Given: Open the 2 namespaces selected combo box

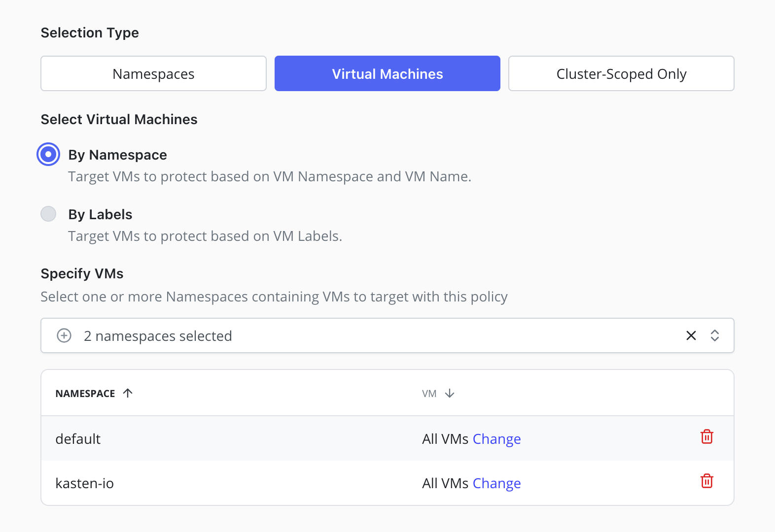Looking at the screenshot, I should tap(387, 335).
